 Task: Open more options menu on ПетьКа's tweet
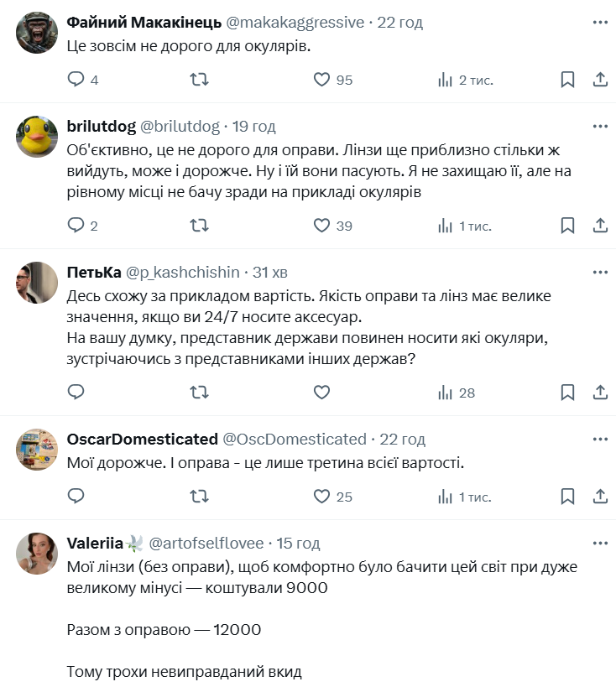[600, 272]
